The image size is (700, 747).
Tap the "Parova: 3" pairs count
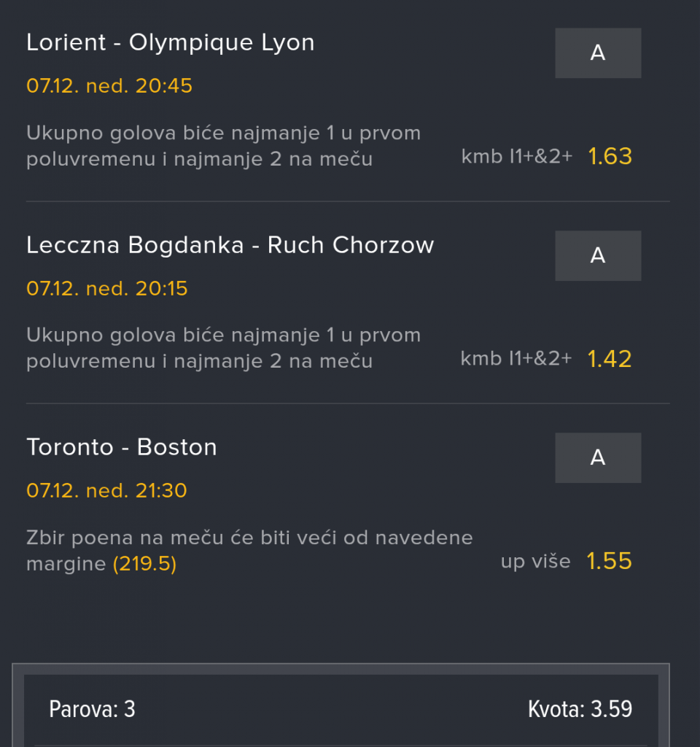92,709
